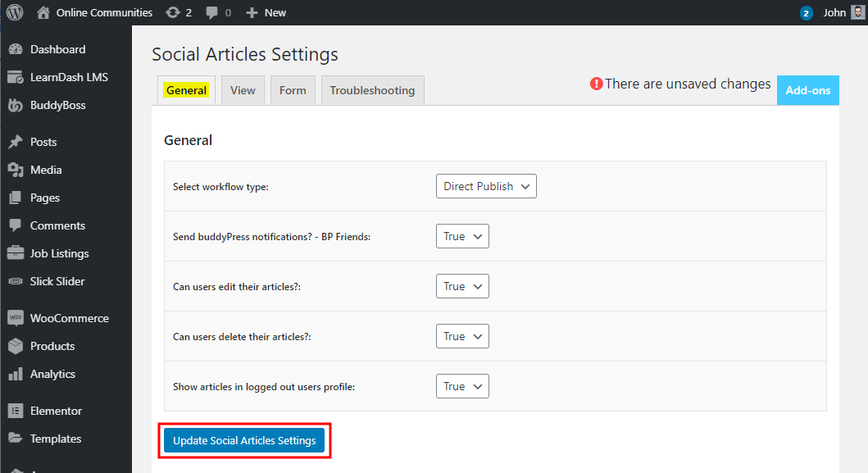Toggle 'Show articles in logged out users profile'
This screenshot has height=473, width=868.
point(461,385)
